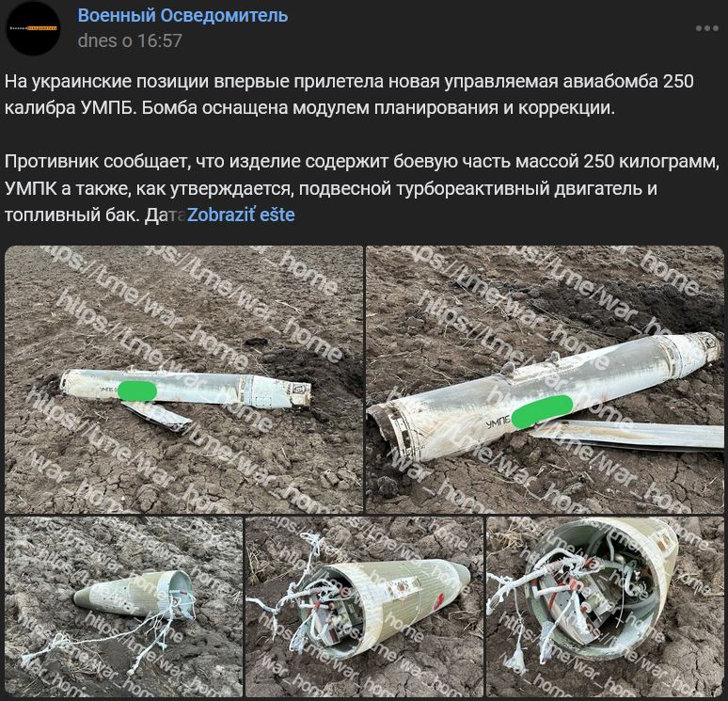Open the Военный Осведомитель channel avatar
The width and height of the screenshot is (728, 701).
[33, 28]
